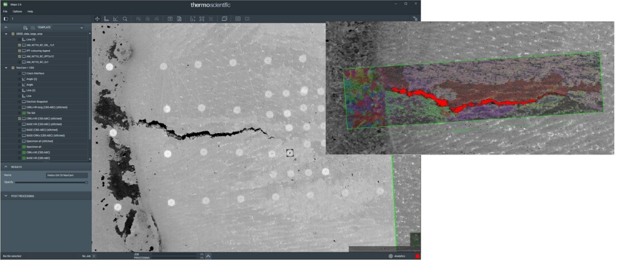This screenshot has width=644, height=265.
Task: Toggle AM_Ni718_BC_GS_1x1 layer checkbox
Action: 18,45
